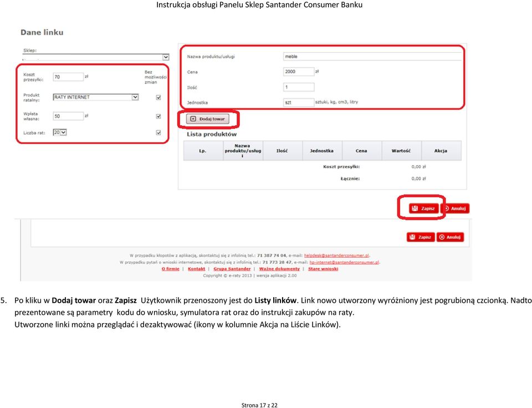Open the Stare wnioski footer link
The image size is (532, 408).
click(323, 269)
